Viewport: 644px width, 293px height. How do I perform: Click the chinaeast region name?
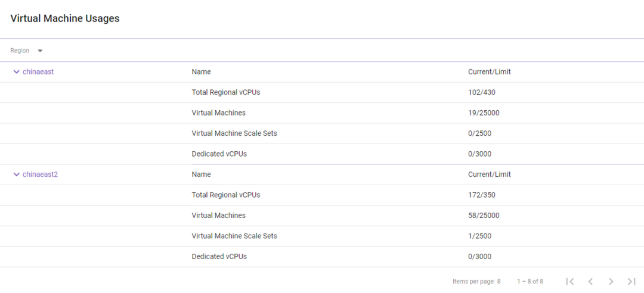point(38,72)
